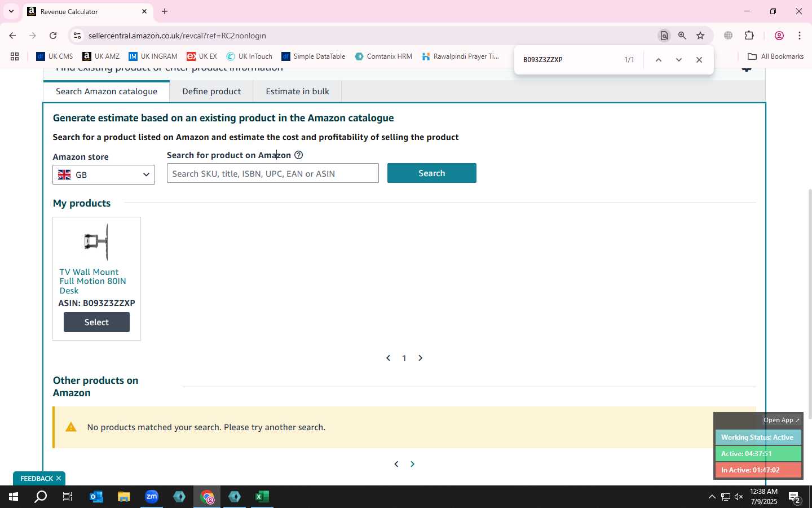
Task: Open the UK EX bookmark
Action: pyautogui.click(x=202, y=56)
